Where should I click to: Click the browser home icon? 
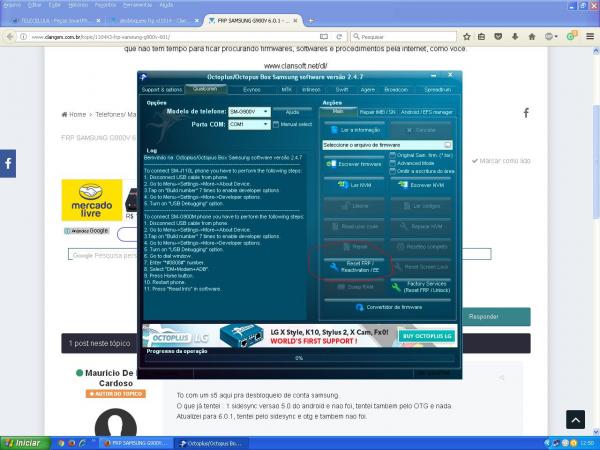pyautogui.click(x=532, y=37)
